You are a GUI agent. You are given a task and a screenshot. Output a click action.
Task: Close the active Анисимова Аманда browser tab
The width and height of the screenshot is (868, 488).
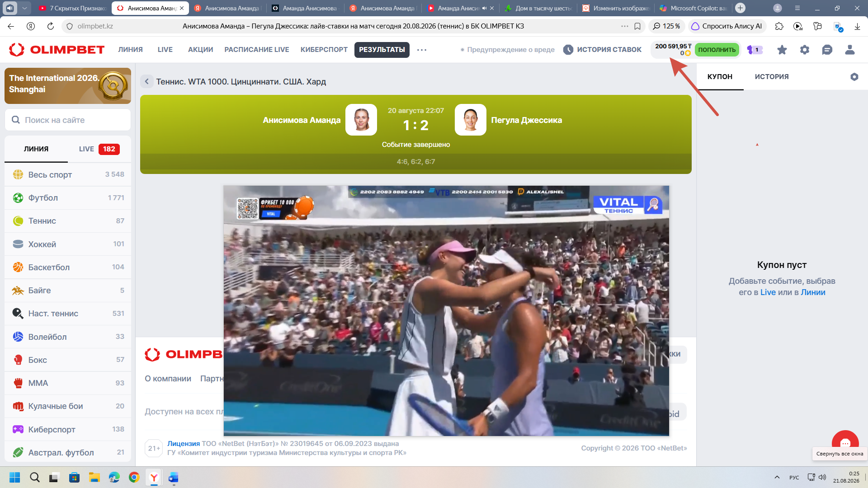(x=181, y=8)
